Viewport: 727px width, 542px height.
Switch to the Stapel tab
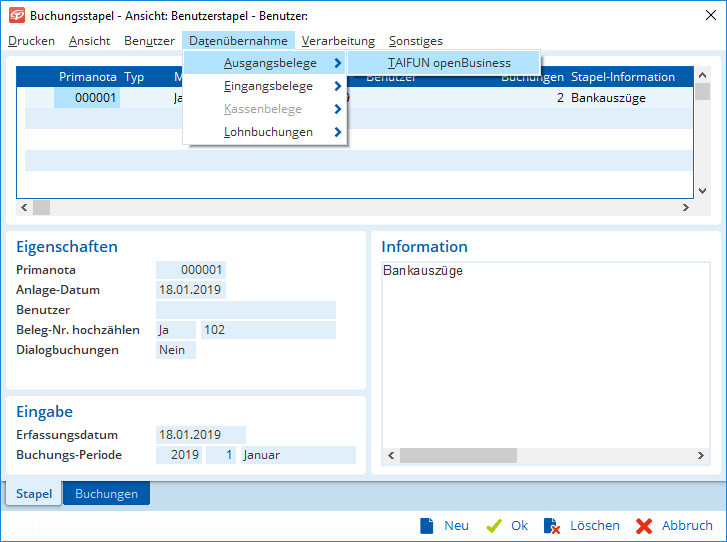click(34, 493)
